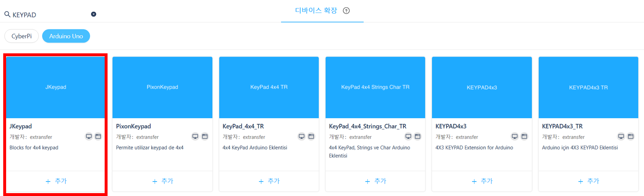Image resolution: width=644 pixels, height=196 pixels.
Task: Select the Arduino Uno device filter
Action: point(66,36)
